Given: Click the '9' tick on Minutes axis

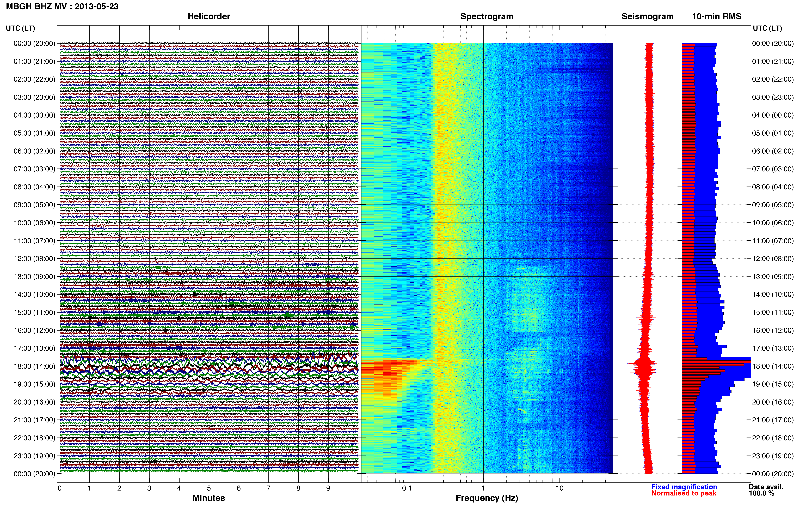Looking at the screenshot, I should [328, 488].
